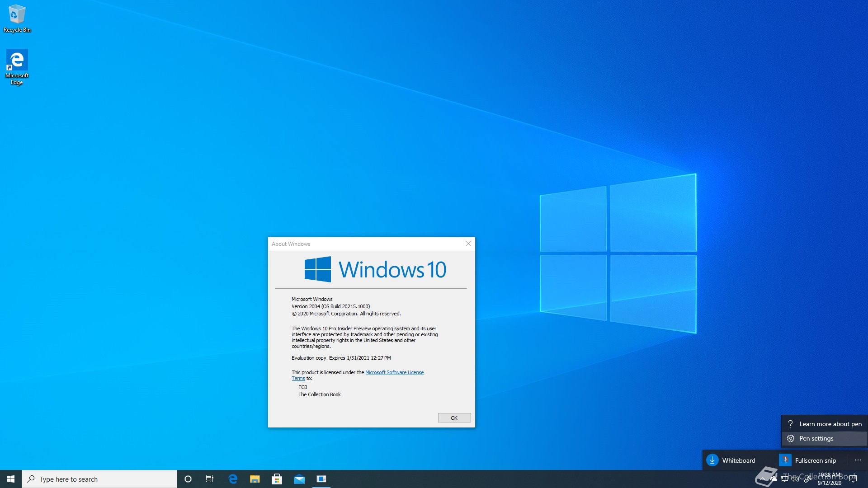This screenshot has width=868, height=488.
Task: Open File Explorer from the taskbar
Action: click(255, 479)
